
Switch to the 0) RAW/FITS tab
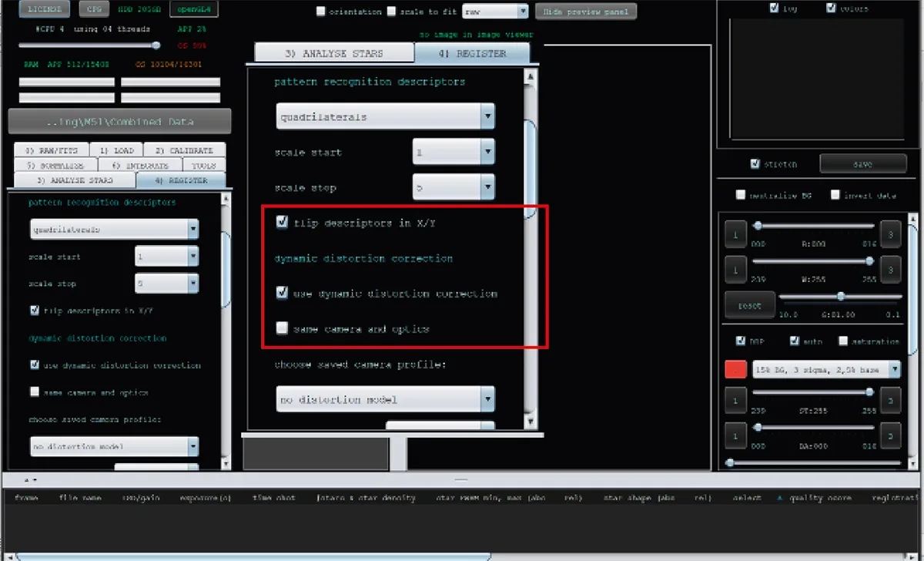[x=51, y=150]
